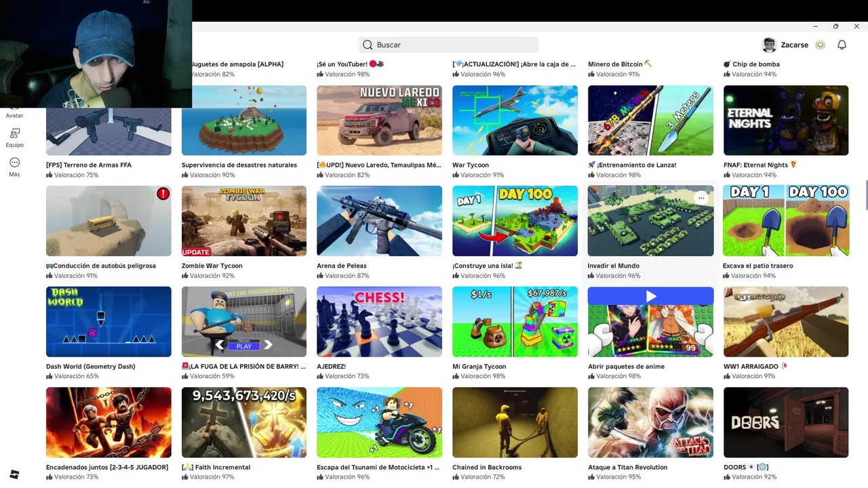
Task: Click the Chip de bomba title
Action: [x=751, y=64]
